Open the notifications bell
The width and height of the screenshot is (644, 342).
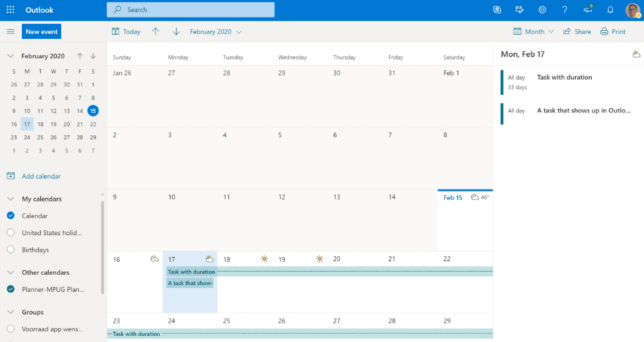click(x=611, y=10)
